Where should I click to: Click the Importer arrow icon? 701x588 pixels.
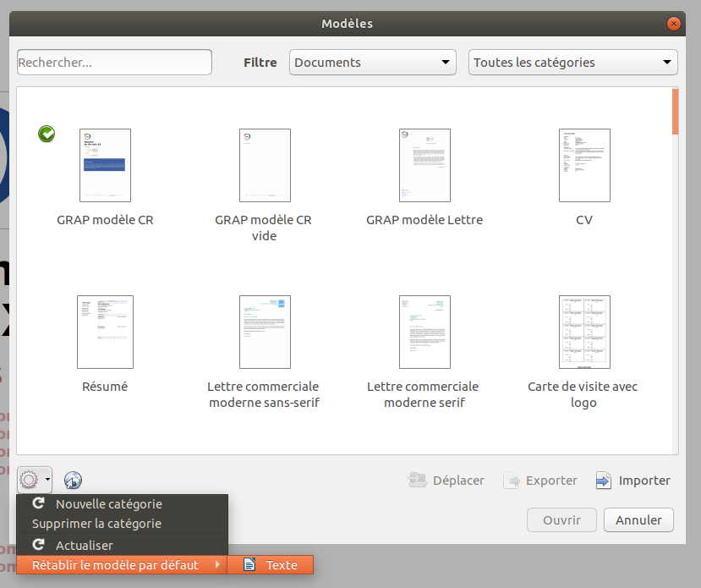(603, 481)
